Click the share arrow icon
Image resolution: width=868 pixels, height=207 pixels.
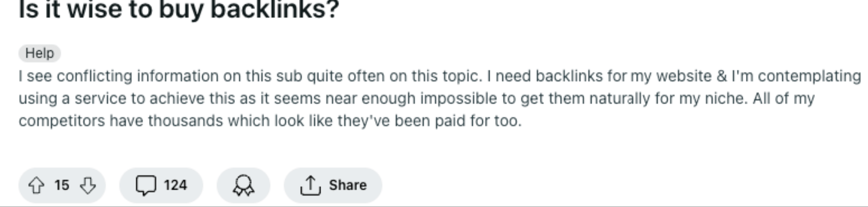(310, 185)
